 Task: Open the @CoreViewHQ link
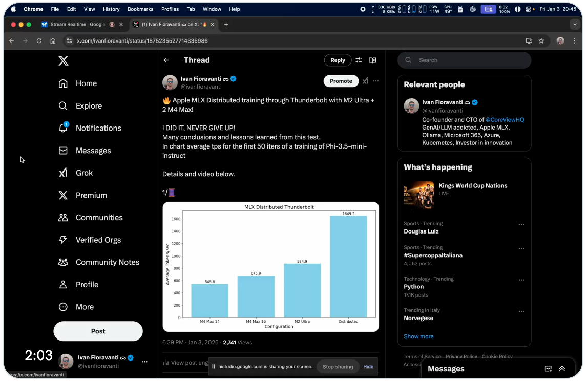click(505, 120)
